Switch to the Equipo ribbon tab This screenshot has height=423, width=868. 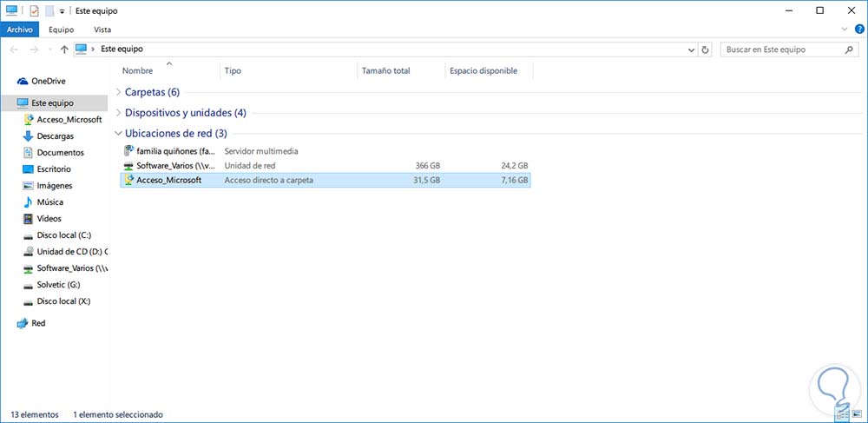pyautogui.click(x=62, y=30)
